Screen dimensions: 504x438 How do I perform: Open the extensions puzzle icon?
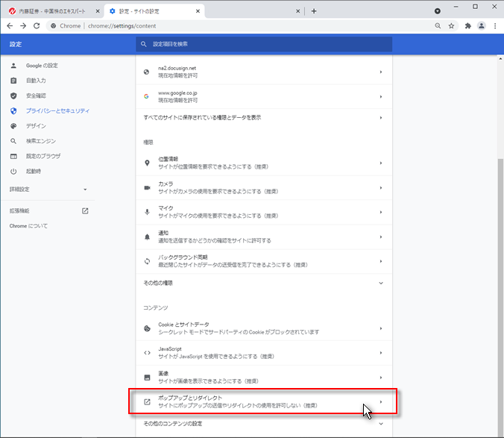[467, 25]
